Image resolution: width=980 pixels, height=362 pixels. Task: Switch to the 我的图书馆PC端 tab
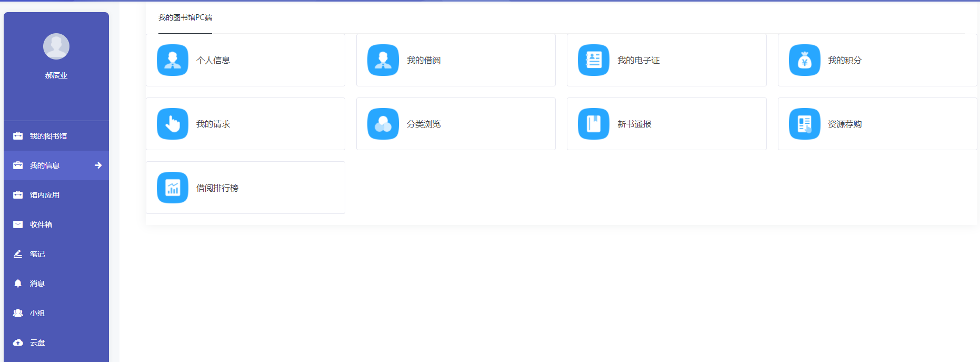185,18
